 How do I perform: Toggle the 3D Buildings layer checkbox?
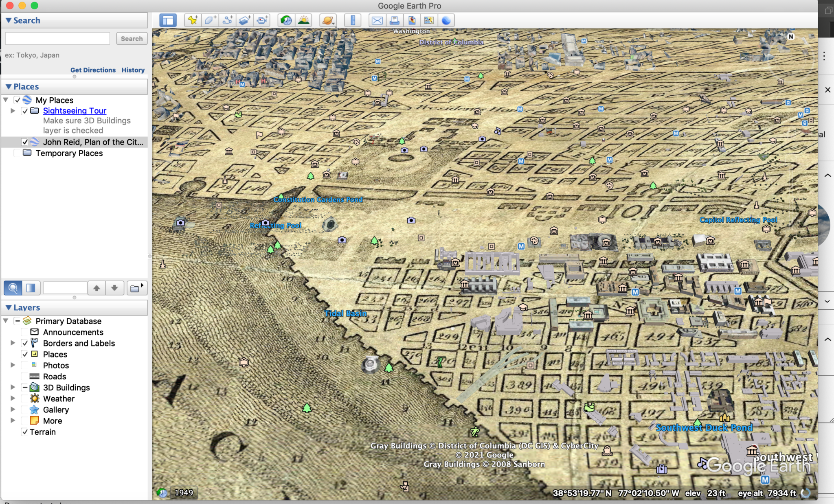click(x=25, y=387)
